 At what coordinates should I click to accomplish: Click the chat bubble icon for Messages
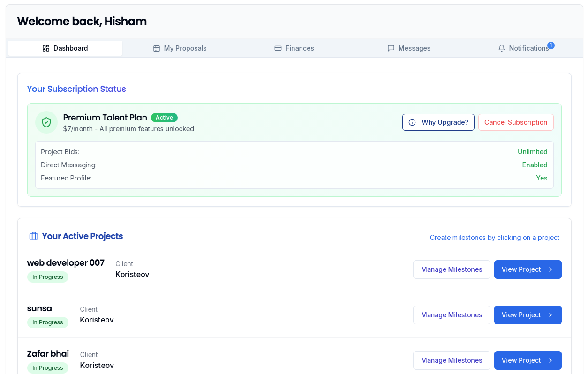click(x=391, y=48)
